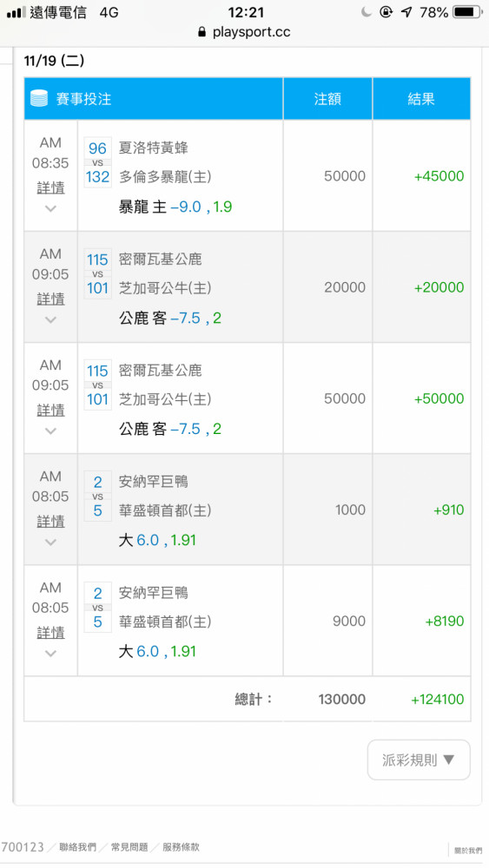The height and width of the screenshot is (868, 489).
Task: Click the 關於我們 footer link
Action: tap(468, 851)
